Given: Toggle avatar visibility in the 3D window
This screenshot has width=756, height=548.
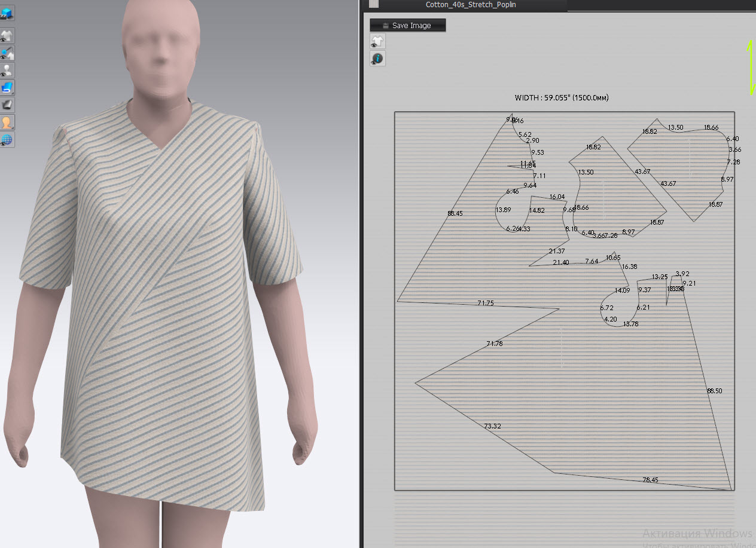Looking at the screenshot, I should coord(8,71).
